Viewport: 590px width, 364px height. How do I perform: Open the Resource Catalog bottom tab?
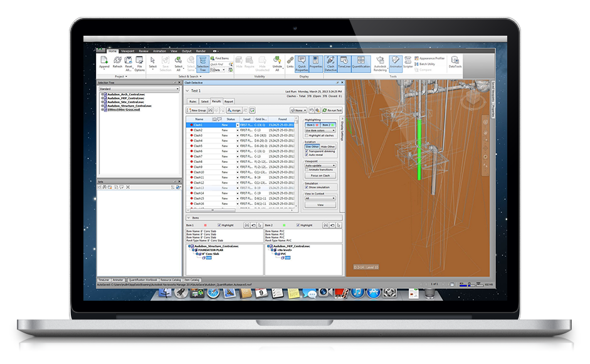[x=171, y=280]
